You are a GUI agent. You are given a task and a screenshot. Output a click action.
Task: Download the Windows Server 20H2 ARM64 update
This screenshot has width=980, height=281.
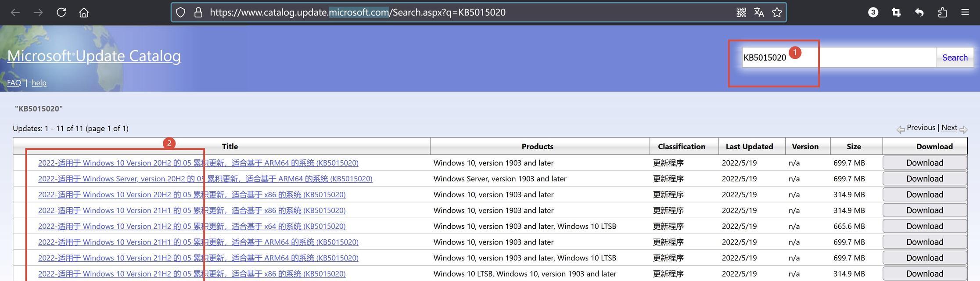[925, 179]
